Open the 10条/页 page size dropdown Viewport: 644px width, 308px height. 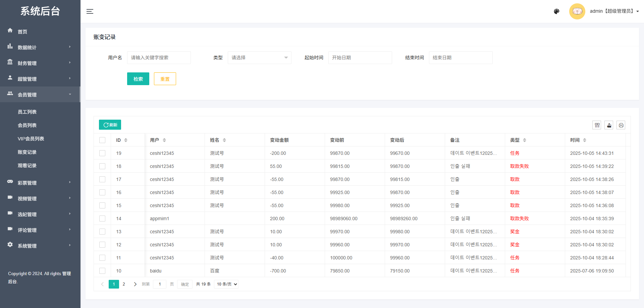(226, 284)
